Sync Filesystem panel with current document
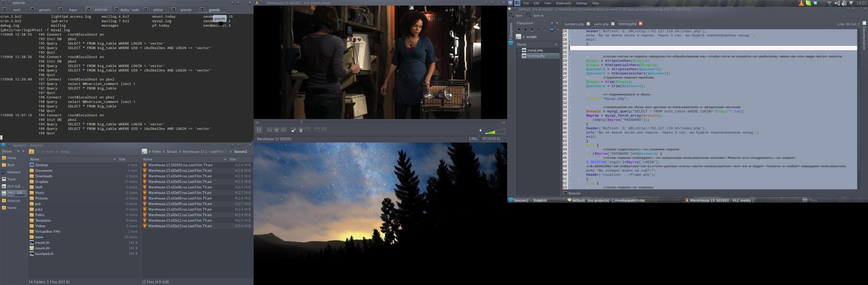 point(552,29)
